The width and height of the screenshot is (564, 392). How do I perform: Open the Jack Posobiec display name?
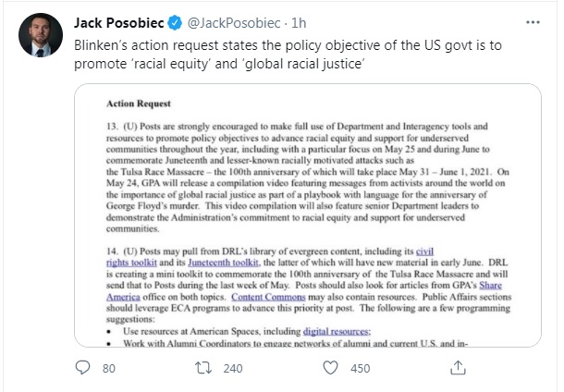tap(119, 23)
